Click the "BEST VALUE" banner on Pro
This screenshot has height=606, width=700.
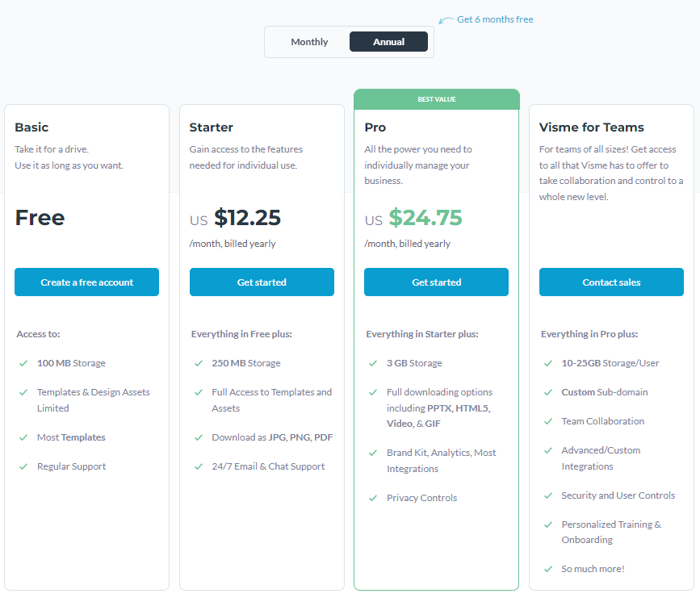tap(436, 98)
